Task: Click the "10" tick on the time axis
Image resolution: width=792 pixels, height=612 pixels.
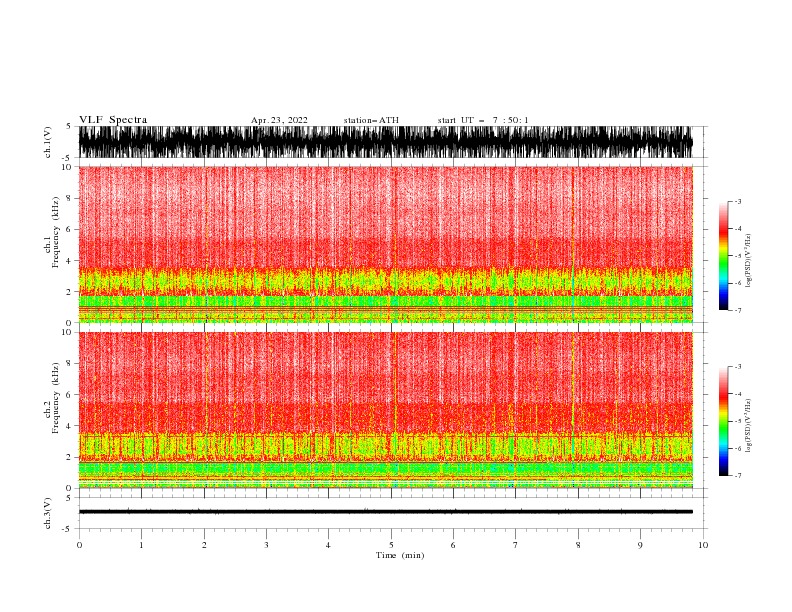Action: point(703,545)
